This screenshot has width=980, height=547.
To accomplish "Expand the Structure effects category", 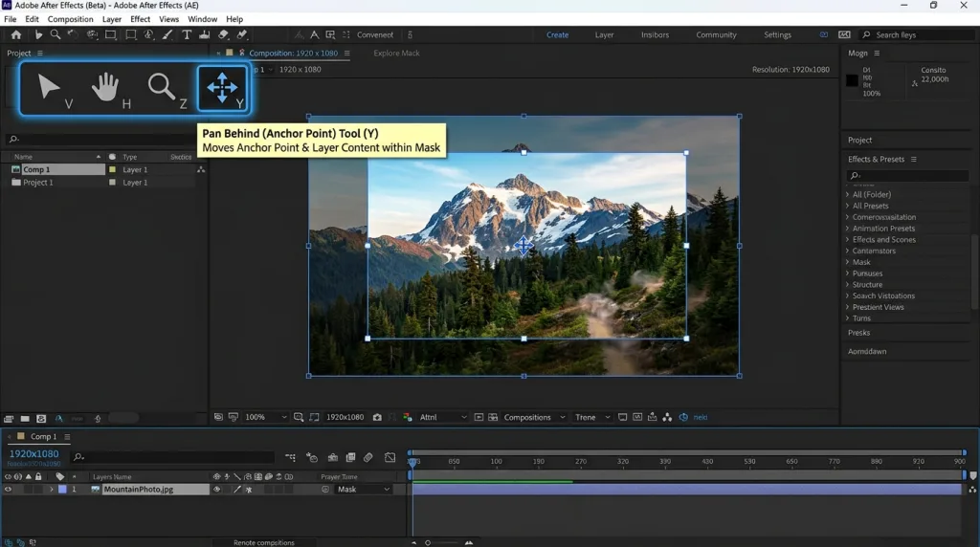I will 848,285.
